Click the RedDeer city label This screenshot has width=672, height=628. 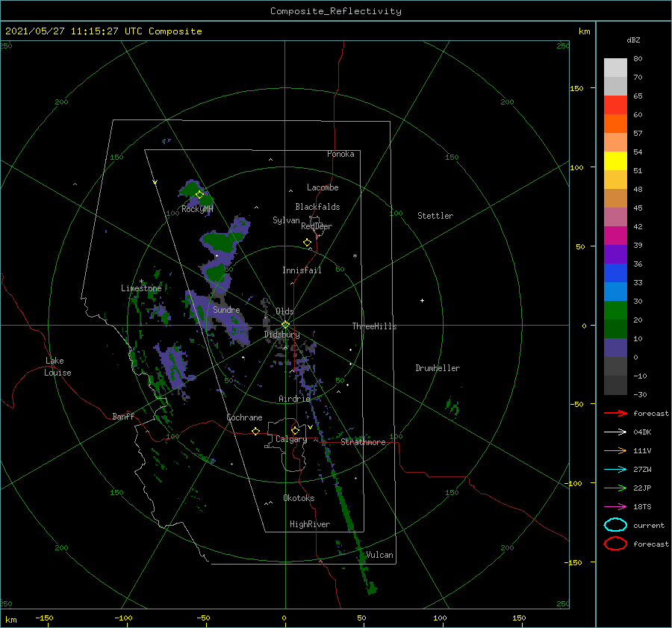317,226
